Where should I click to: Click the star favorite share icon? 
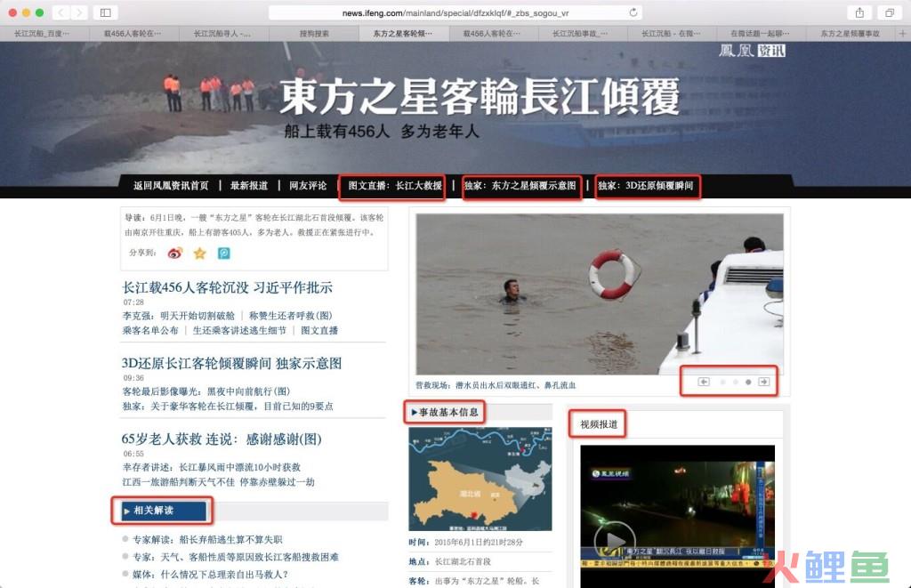click(200, 253)
